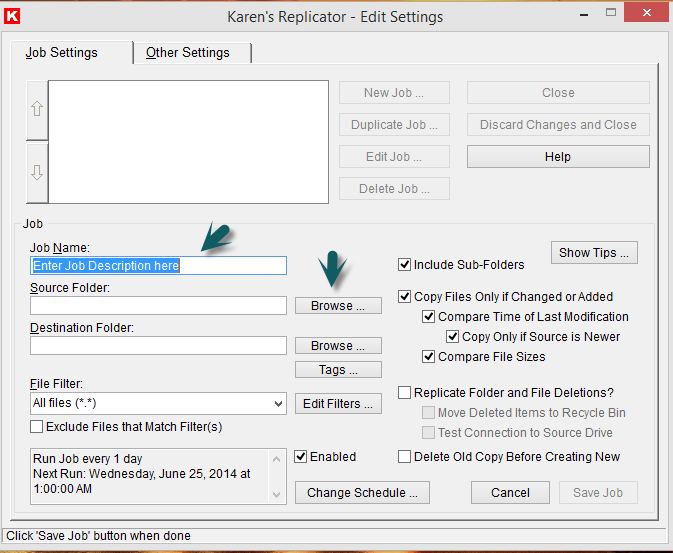Toggle Copy Files Only if Changed or Added
673x553 pixels.
pos(404,297)
